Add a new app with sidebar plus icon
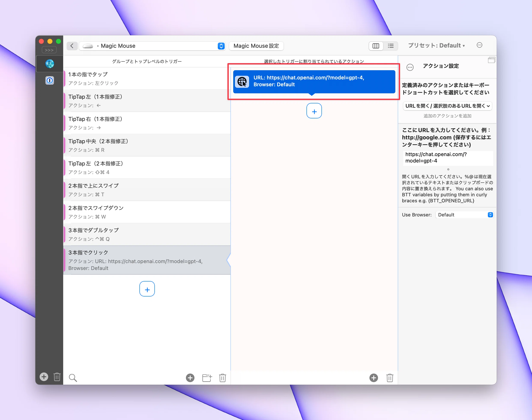Image resolution: width=532 pixels, height=420 pixels. click(x=44, y=377)
